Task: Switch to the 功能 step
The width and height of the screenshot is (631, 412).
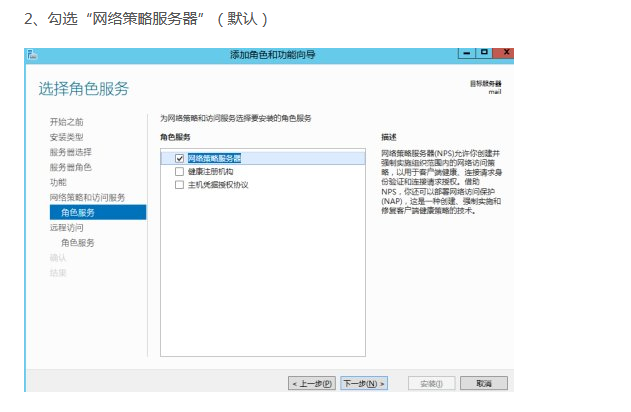Action: point(59,182)
